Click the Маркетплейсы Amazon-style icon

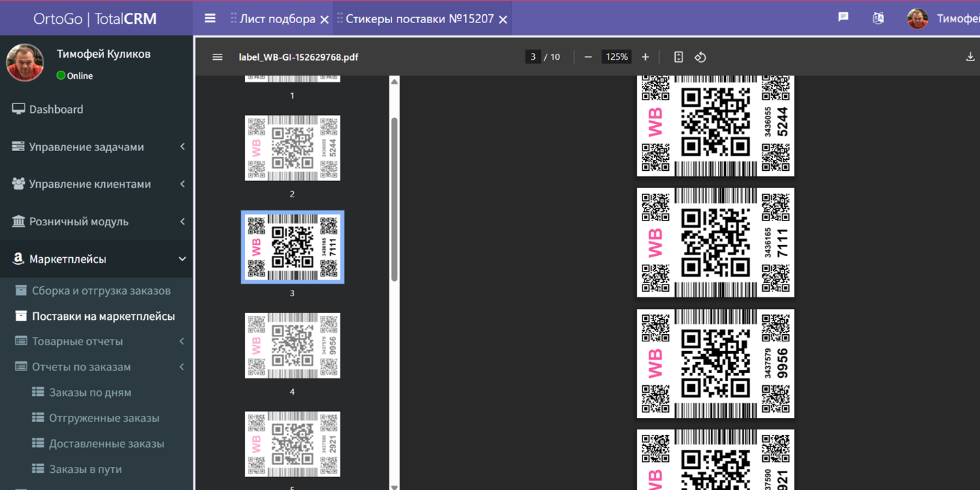(x=18, y=259)
